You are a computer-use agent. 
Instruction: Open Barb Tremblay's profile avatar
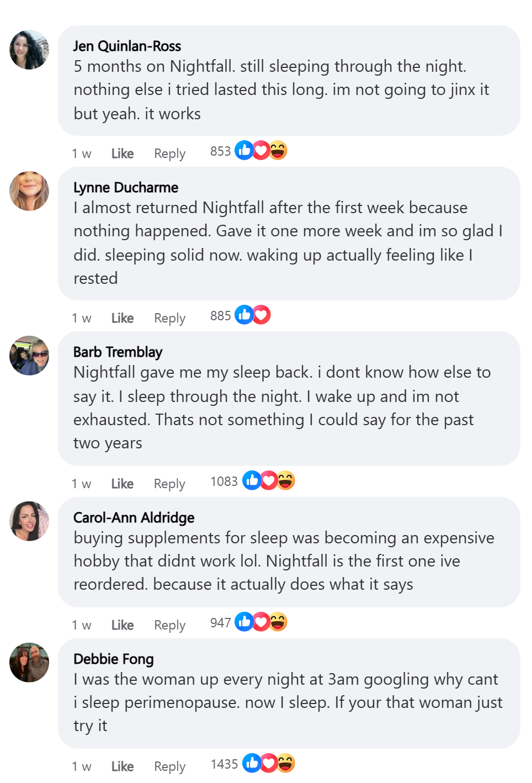tap(29, 356)
